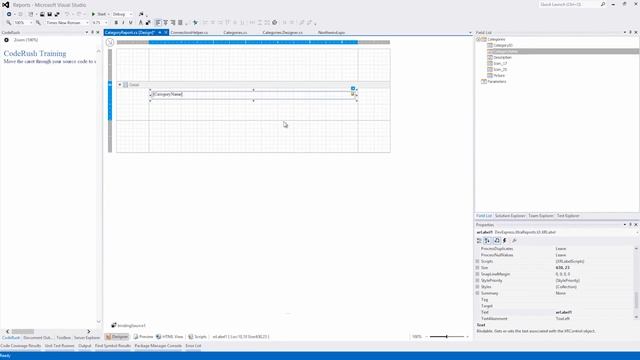Expand the Scripts property
Screen dimensions: 640x360
click(x=477, y=262)
